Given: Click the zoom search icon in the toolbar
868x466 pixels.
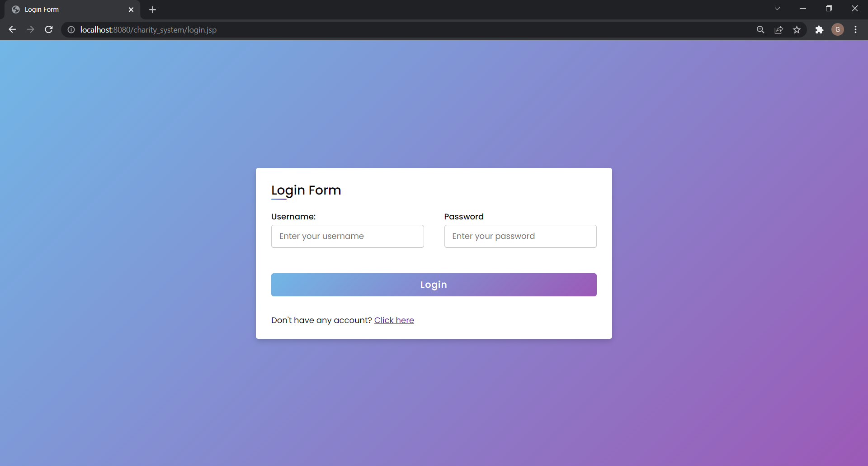Looking at the screenshot, I should click(761, 29).
